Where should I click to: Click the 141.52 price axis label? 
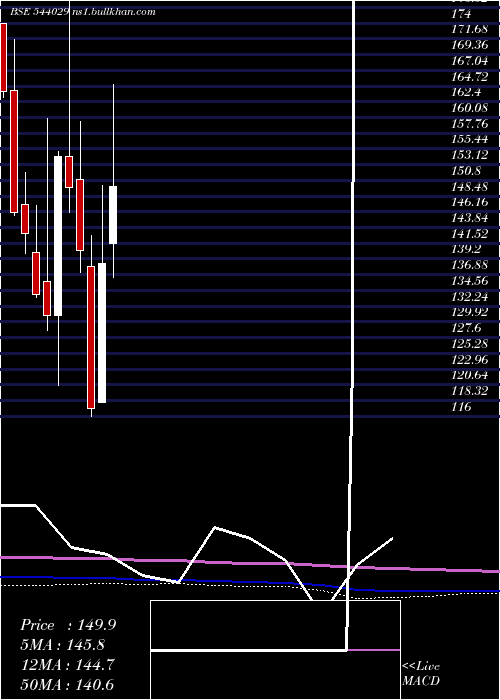coord(470,233)
